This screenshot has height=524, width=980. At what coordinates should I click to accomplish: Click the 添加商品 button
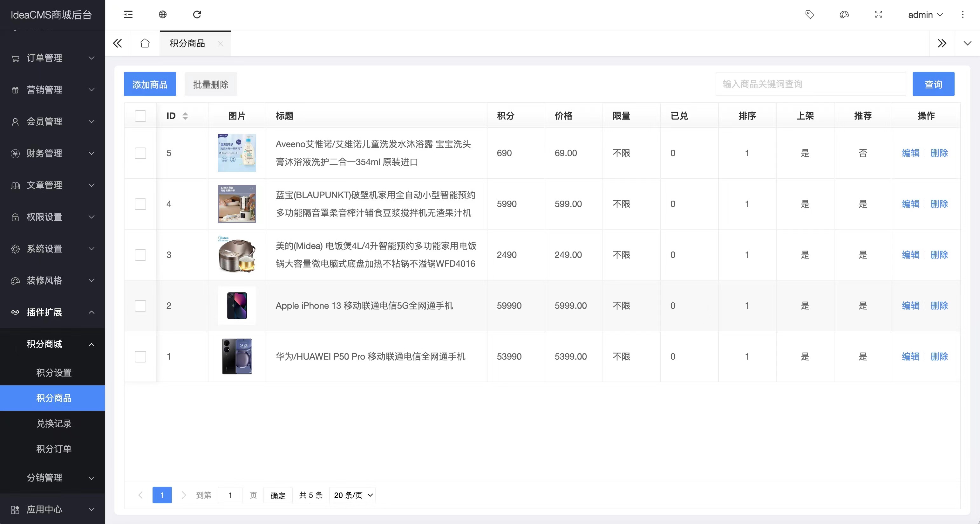point(150,84)
